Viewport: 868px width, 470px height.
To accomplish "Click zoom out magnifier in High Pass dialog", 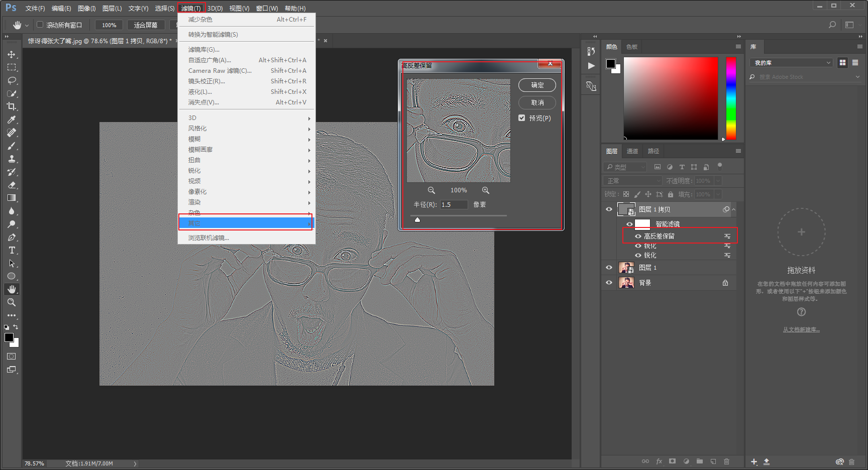I will 431,190.
